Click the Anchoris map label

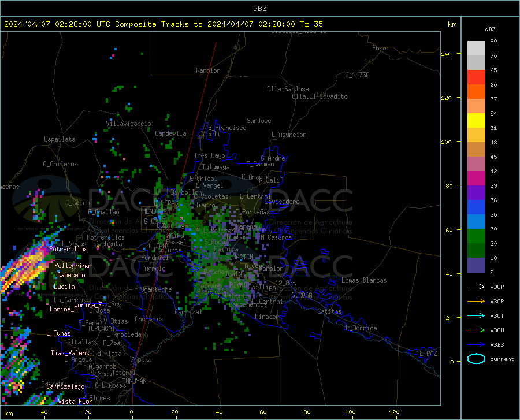[x=148, y=319]
